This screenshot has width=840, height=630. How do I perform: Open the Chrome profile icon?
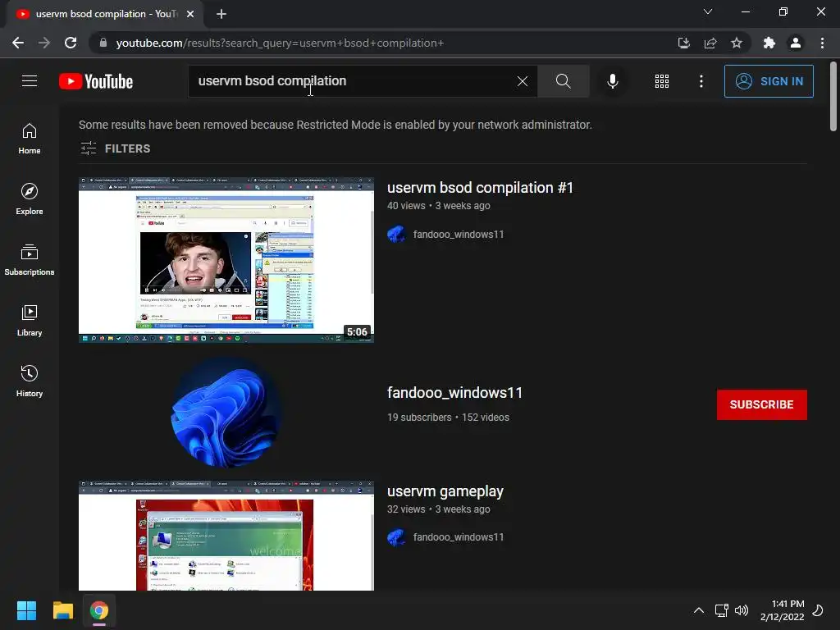796,43
